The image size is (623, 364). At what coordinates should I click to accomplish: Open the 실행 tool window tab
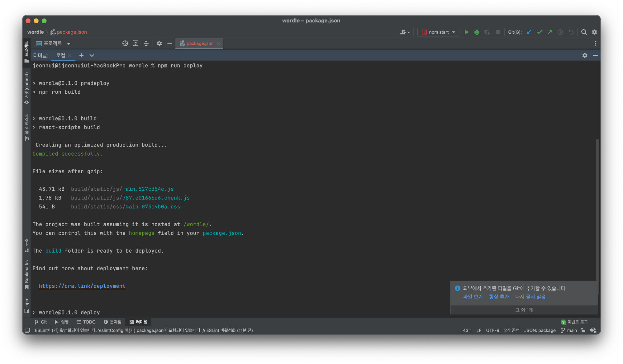pos(62,322)
